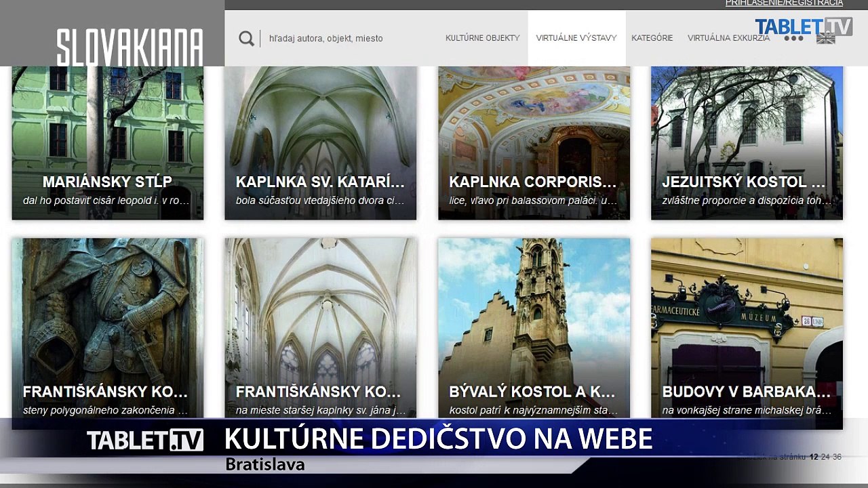Show 24 items per page
Image resolution: width=868 pixels, height=488 pixels.
point(825,457)
